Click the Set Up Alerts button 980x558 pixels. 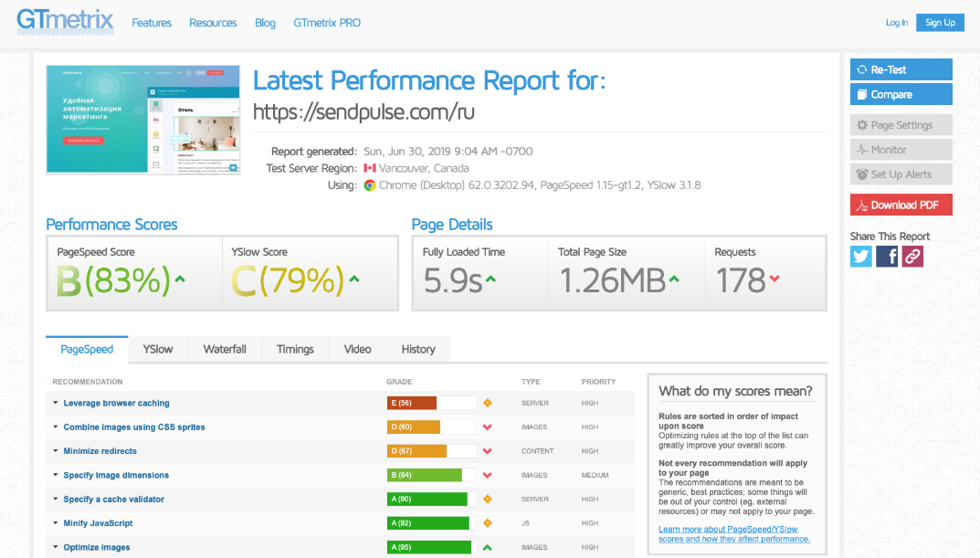[901, 174]
